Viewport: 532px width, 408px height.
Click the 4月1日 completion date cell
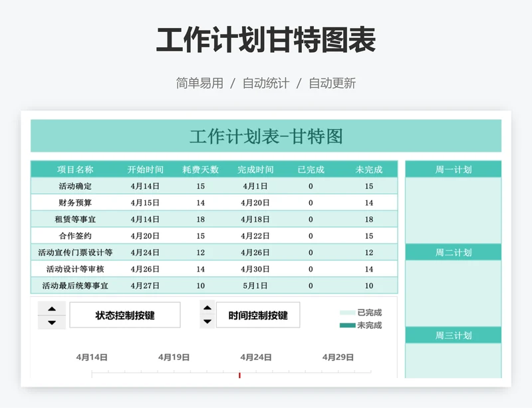coord(255,186)
